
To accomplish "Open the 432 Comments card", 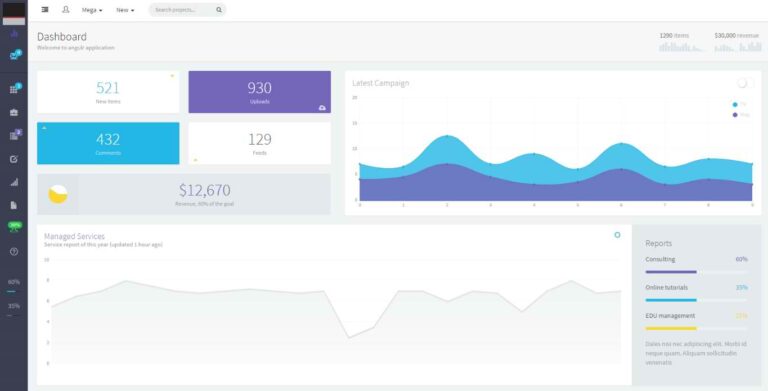I will (108, 143).
